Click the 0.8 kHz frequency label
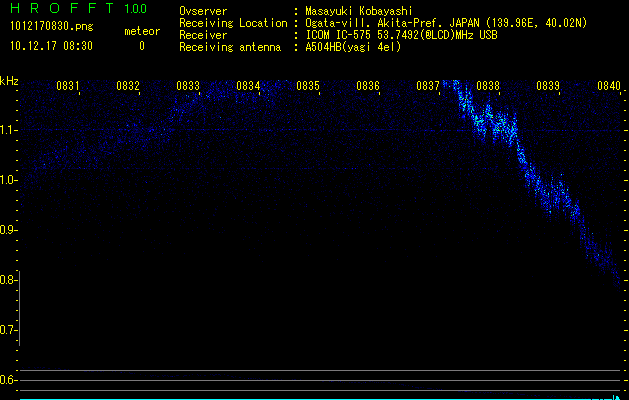 8,280
